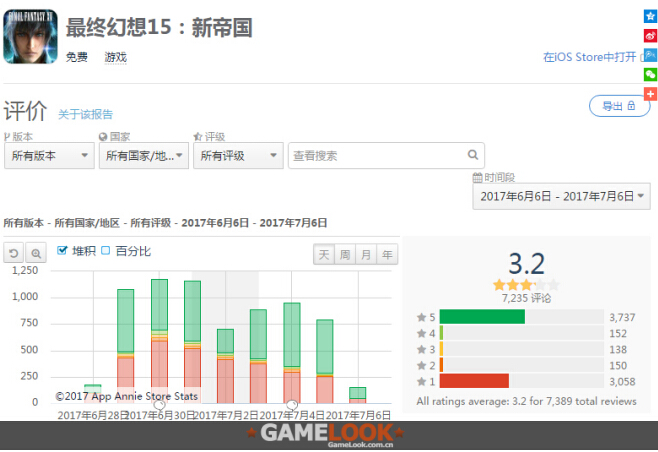Click calendar icon next to 时间段
The height and width of the screenshot is (452, 658).
pos(477,178)
